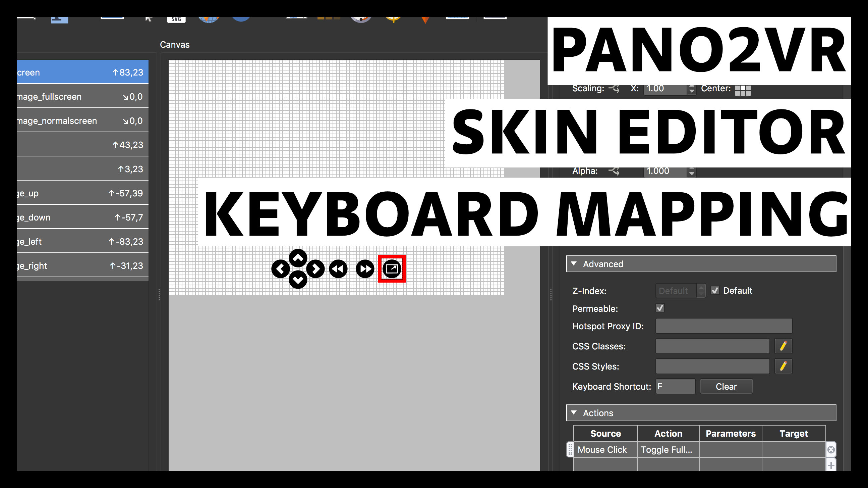Viewport: 868px width, 488px height.
Task: Click the rewind double-arrow button on canvas
Action: click(338, 269)
